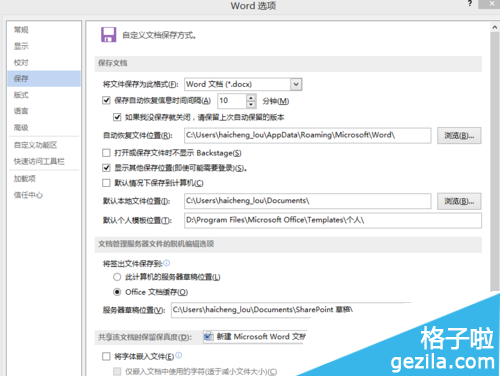Select server drafts location on this computer radio
Viewport: 500px width, 376px height.
pyautogui.click(x=117, y=277)
